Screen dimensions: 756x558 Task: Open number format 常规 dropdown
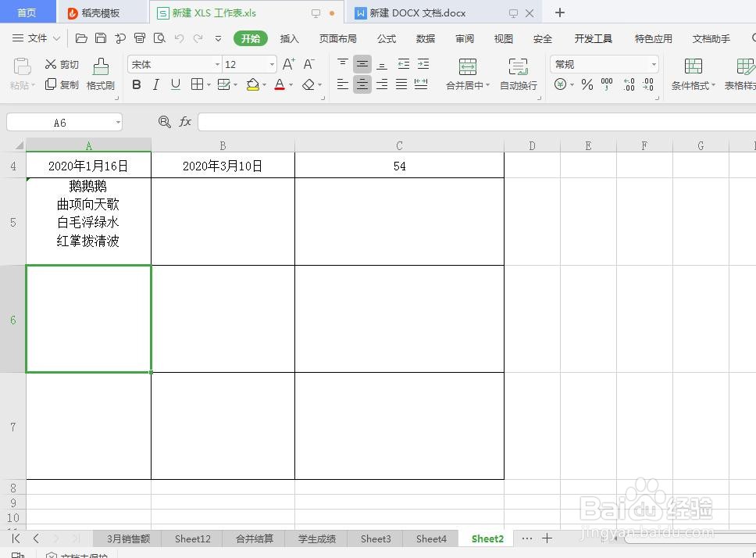pyautogui.click(x=654, y=64)
